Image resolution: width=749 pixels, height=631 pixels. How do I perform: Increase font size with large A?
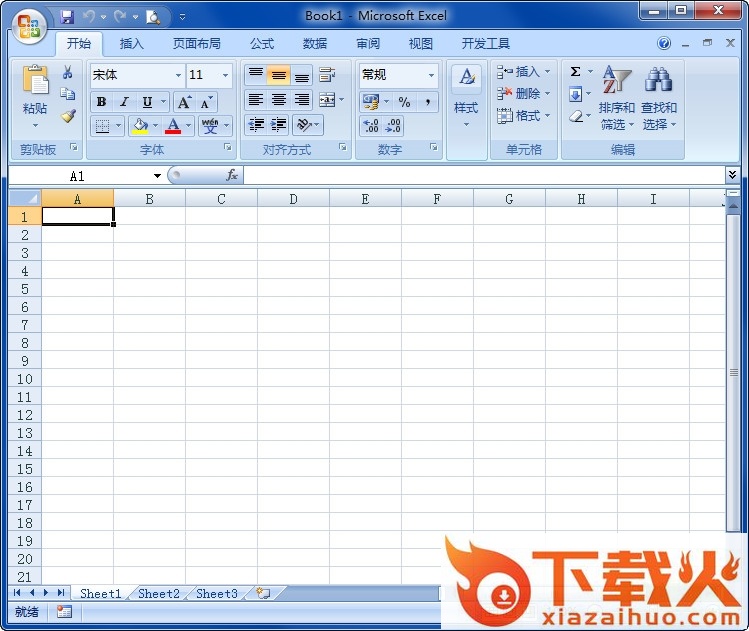click(x=183, y=102)
